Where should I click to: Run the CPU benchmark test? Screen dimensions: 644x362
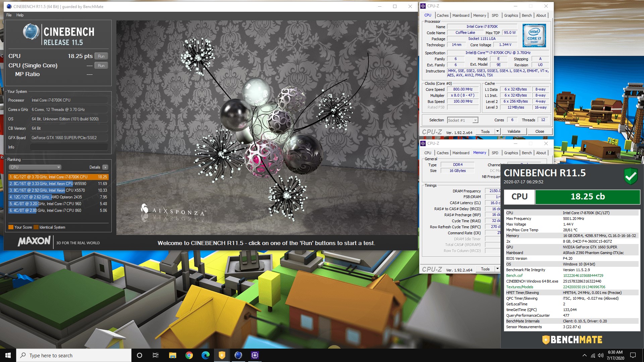click(x=101, y=56)
